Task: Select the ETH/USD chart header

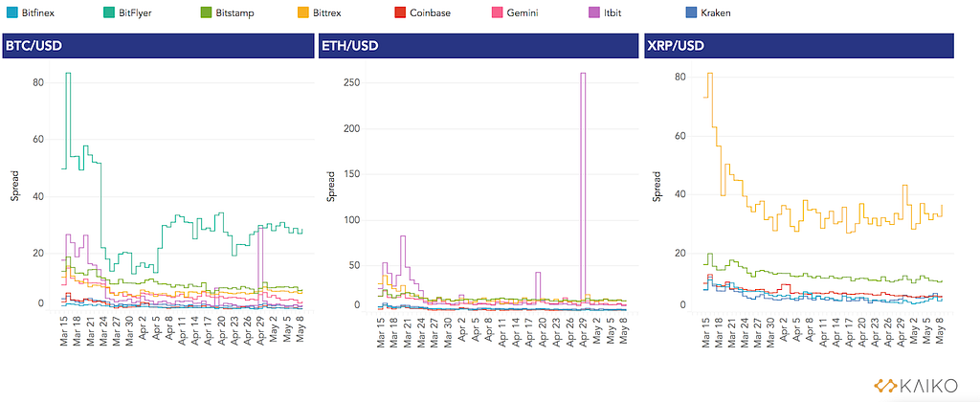Action: pyautogui.click(x=478, y=46)
